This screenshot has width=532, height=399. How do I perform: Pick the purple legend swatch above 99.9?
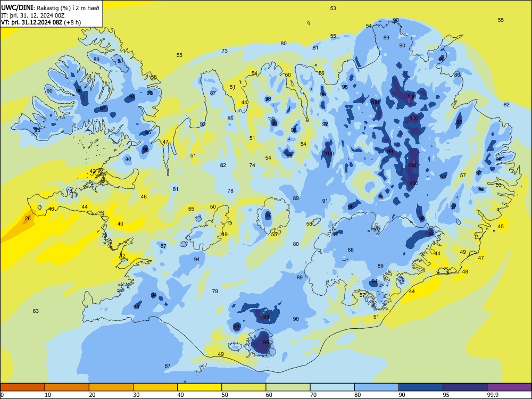(509, 387)
